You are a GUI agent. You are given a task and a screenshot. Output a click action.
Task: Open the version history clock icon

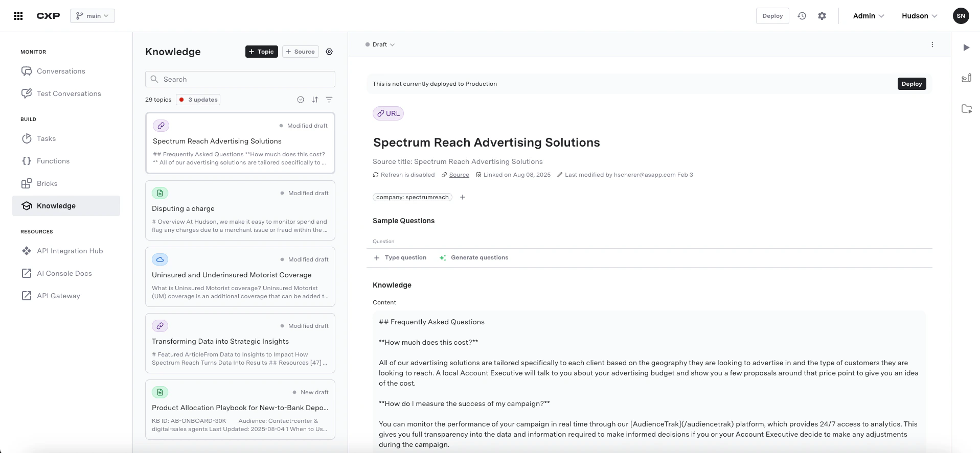[x=802, y=16]
